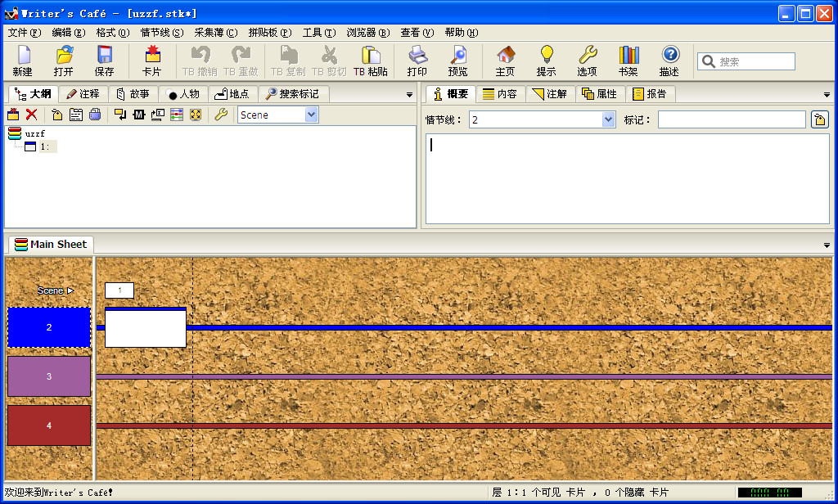
Task: Click the 预览 (Preview) toolbar icon
Action: [458, 60]
